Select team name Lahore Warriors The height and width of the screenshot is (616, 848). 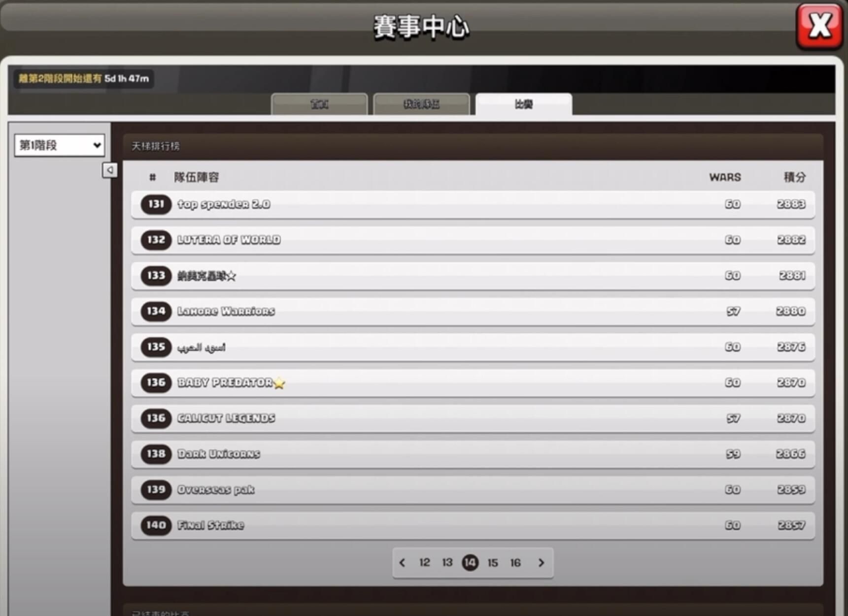tap(226, 311)
